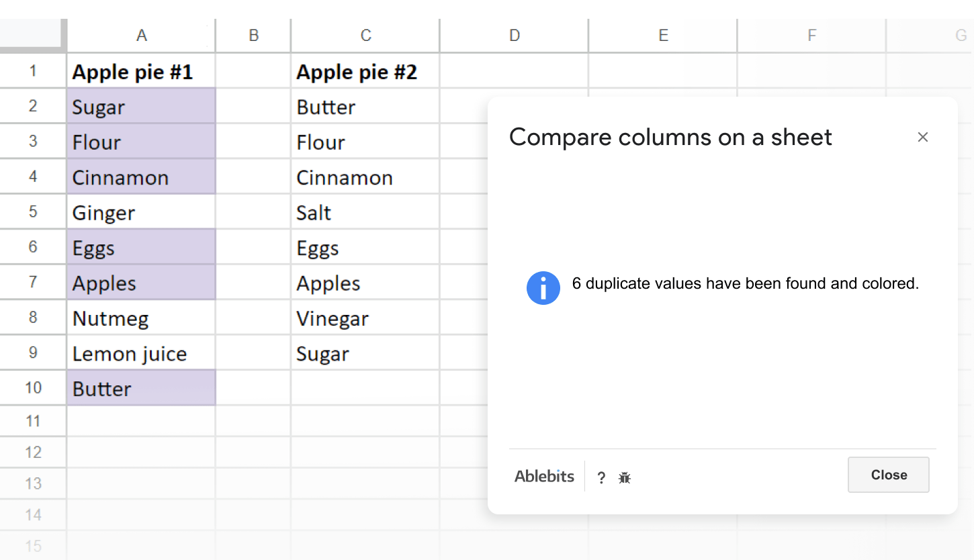
Task: Select column B header
Action: click(253, 36)
